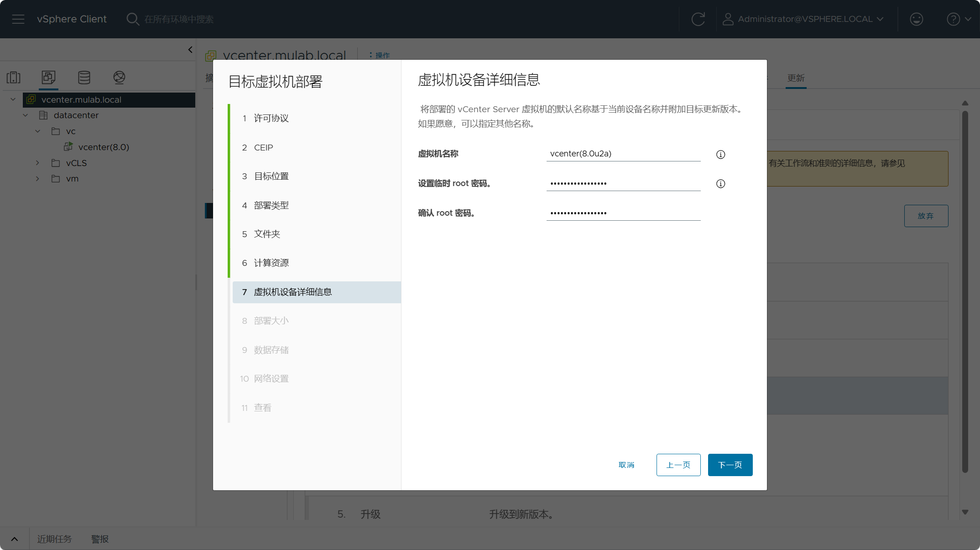This screenshot has height=550, width=980.
Task: Show info tooltip for 虚拟机名称
Action: (720, 154)
